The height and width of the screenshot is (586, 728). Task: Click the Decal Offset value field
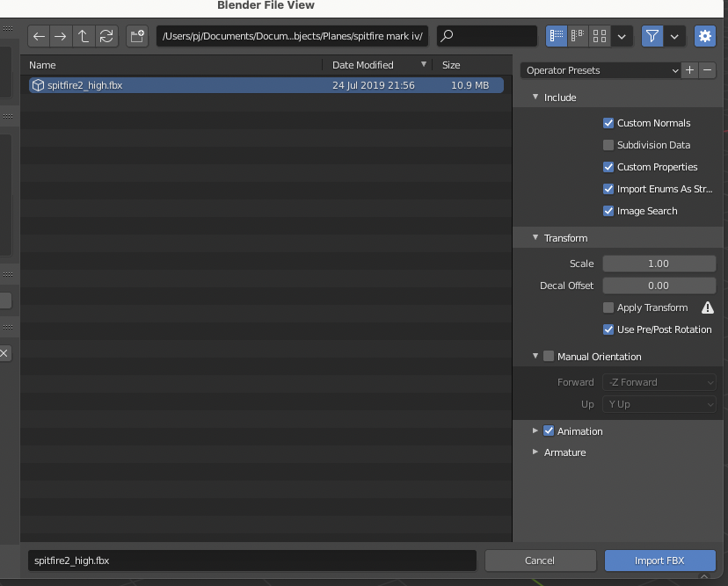[659, 286]
